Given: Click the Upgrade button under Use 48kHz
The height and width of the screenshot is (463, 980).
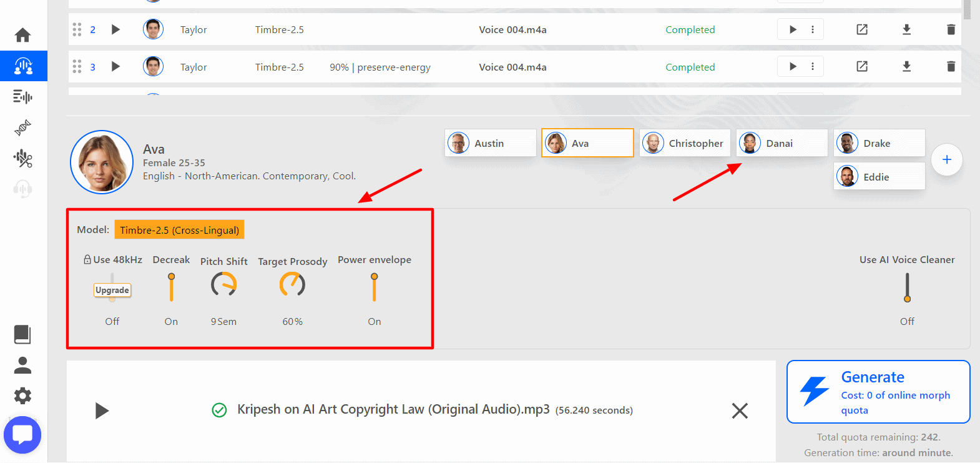Looking at the screenshot, I should (112, 290).
